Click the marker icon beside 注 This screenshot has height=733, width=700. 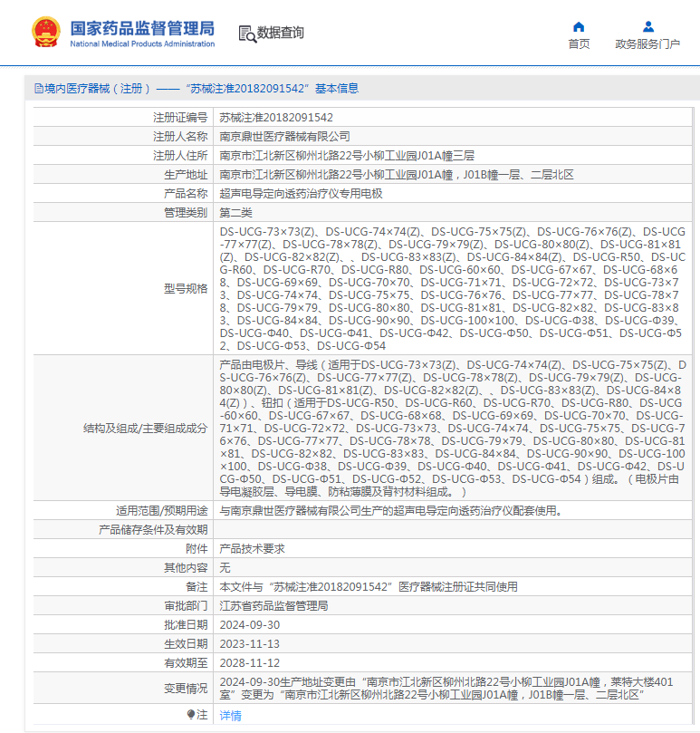tap(191, 714)
